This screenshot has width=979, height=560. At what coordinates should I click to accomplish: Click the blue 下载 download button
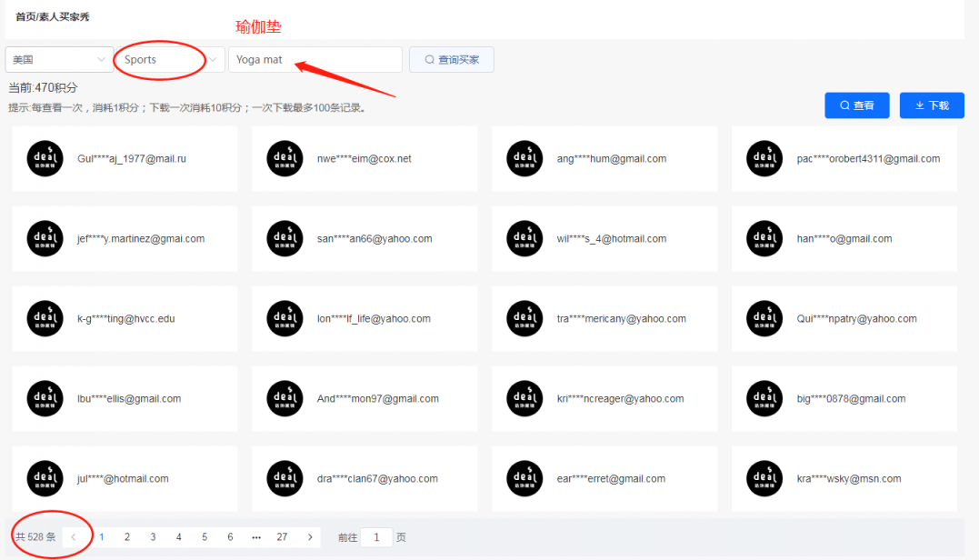[932, 105]
